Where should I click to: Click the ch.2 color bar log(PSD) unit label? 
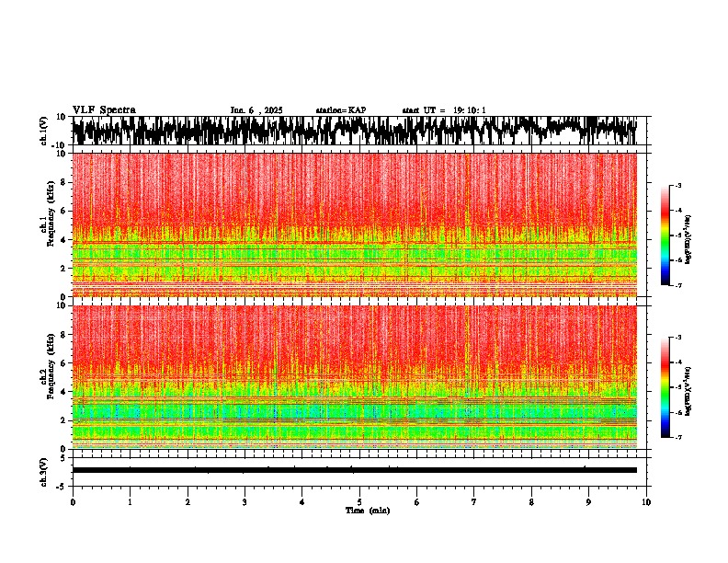688,391
